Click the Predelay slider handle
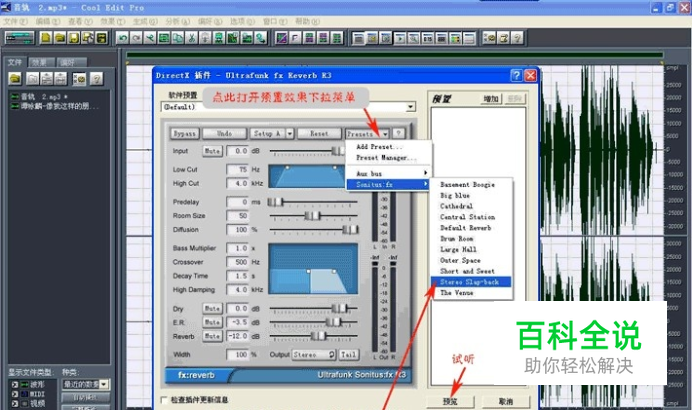The width and height of the screenshot is (692, 410). [275, 202]
